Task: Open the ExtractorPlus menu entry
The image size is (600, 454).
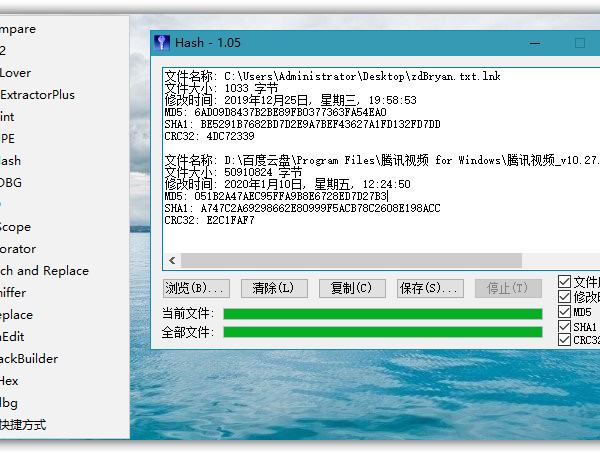Action: pos(38,95)
